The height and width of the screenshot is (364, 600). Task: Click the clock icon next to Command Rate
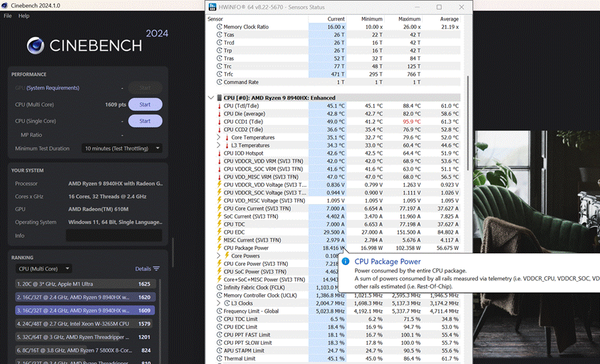pyautogui.click(x=219, y=82)
